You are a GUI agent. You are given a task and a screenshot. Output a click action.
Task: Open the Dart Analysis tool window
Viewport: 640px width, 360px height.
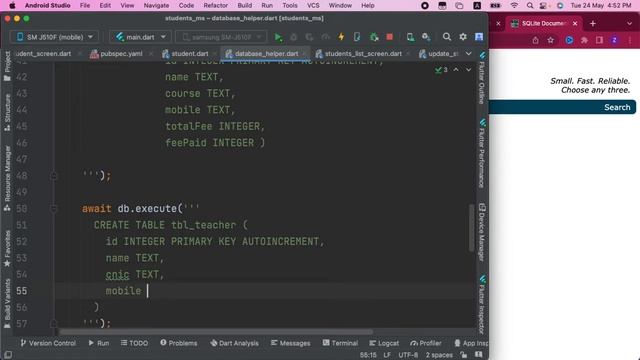(x=234, y=343)
